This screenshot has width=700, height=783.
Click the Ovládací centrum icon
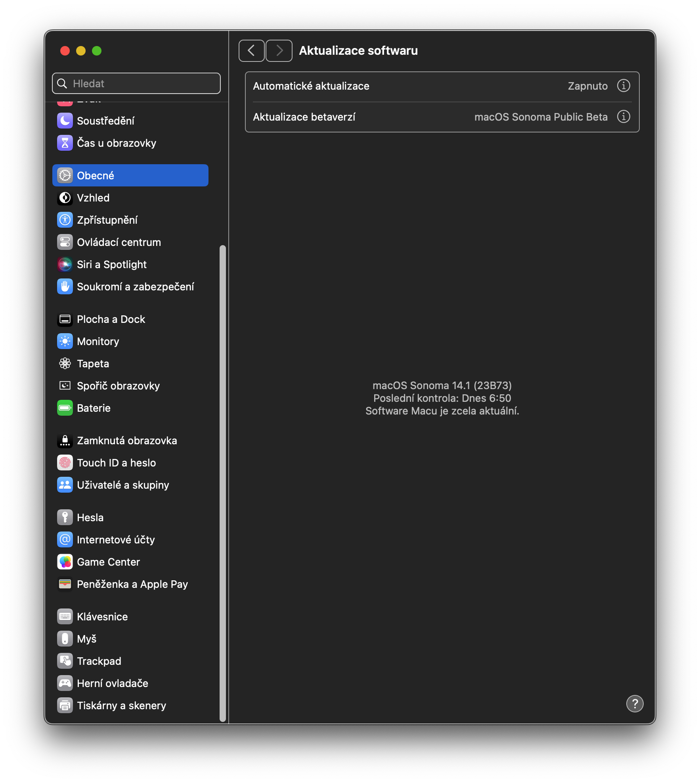pyautogui.click(x=65, y=242)
